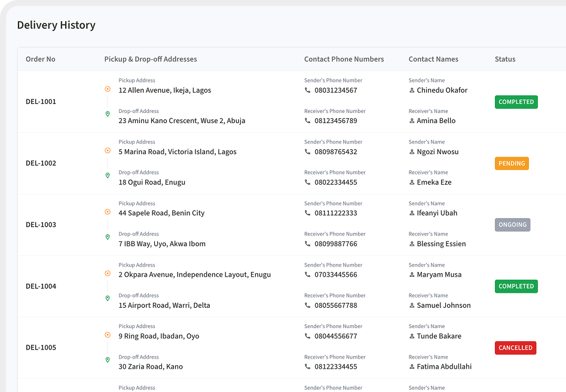Click the phone icon beside 08098765432
This screenshot has height=392, width=566.
[308, 152]
